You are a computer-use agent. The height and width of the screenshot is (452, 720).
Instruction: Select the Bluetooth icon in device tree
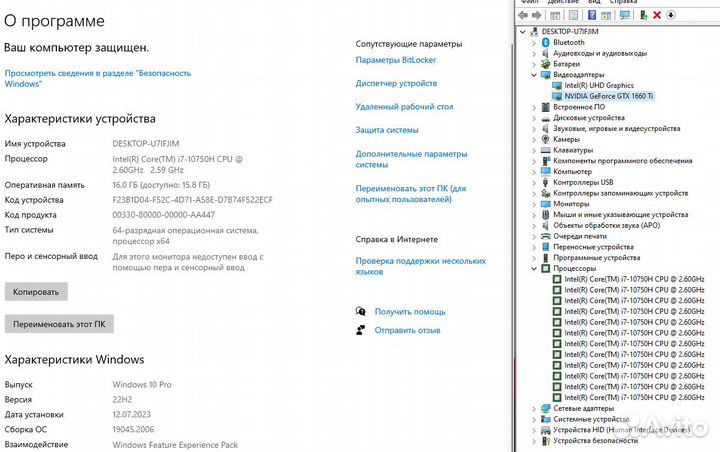(x=545, y=42)
